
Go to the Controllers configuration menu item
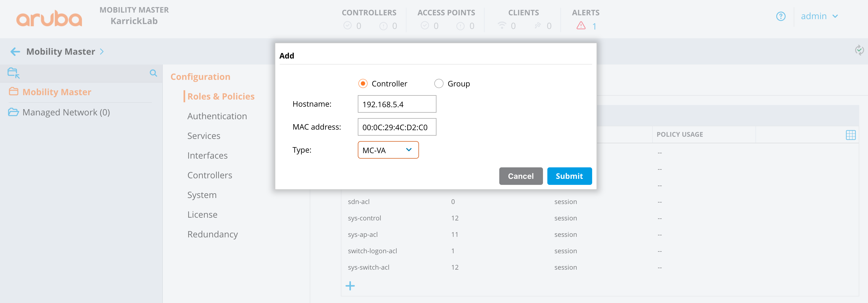tap(209, 175)
